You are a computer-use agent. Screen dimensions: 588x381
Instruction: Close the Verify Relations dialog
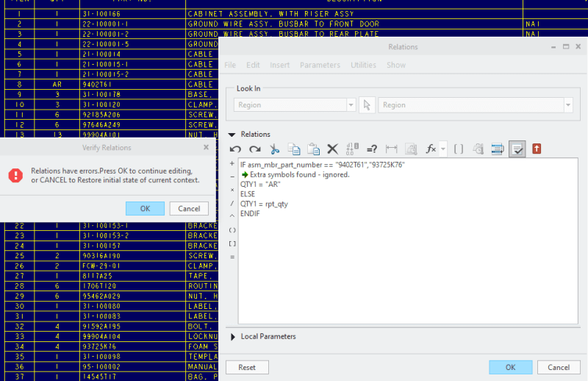tap(206, 148)
